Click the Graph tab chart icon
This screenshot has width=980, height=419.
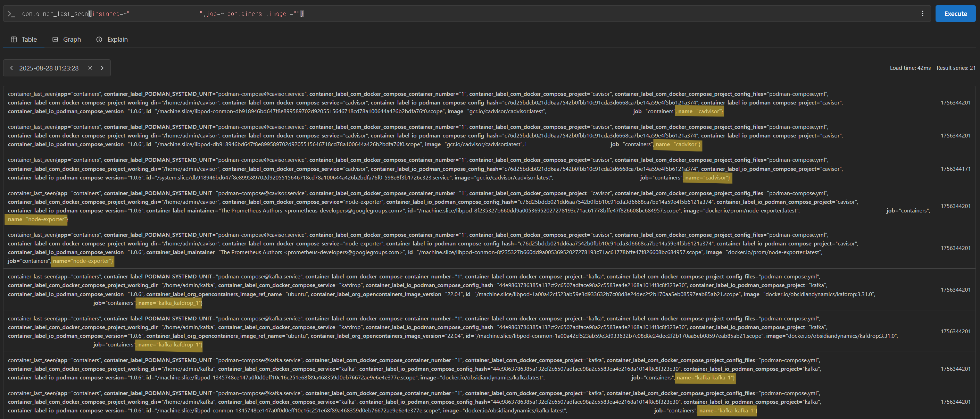click(55, 40)
